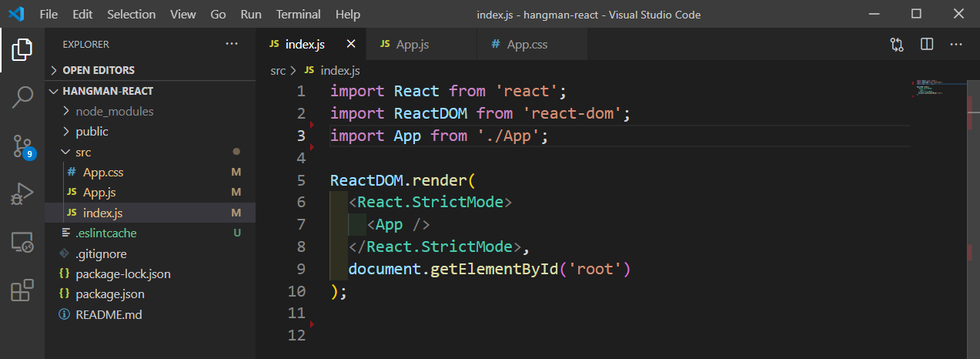Open the File menu
This screenshot has height=359, width=980.
click(48, 14)
